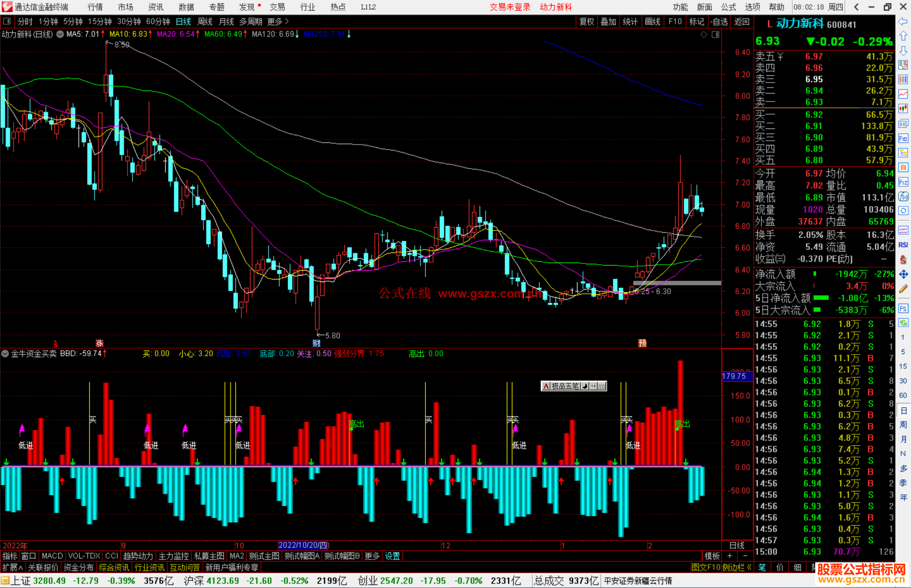This screenshot has width=911, height=588.
Task: Toggle the 金牛资金买卖 indicator circle button
Action: (5, 354)
